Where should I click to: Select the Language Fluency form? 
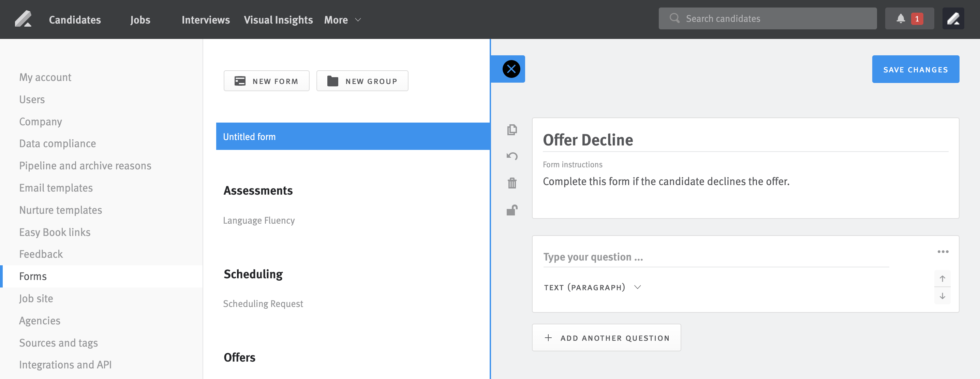tap(259, 220)
